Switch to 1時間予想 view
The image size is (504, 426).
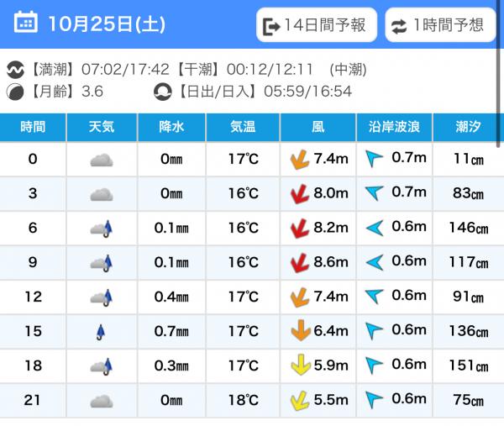pos(440,25)
